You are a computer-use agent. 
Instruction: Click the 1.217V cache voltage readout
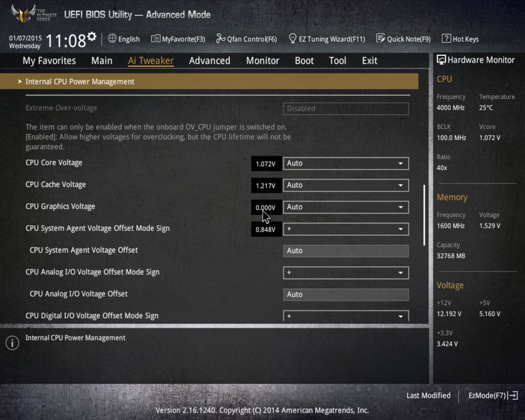point(266,185)
